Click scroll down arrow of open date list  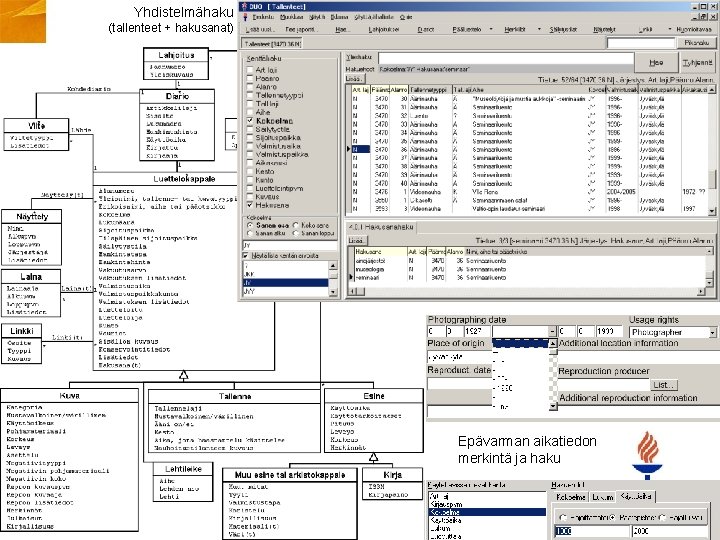[x=553, y=406]
